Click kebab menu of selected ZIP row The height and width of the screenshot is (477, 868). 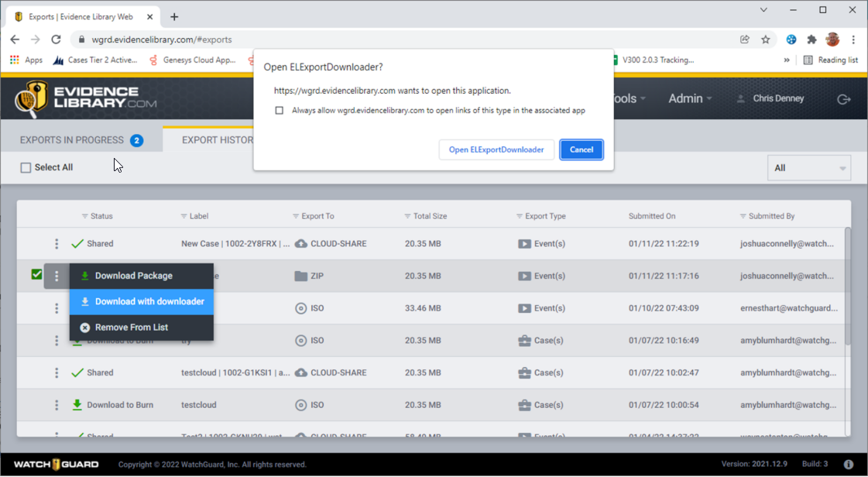point(57,276)
